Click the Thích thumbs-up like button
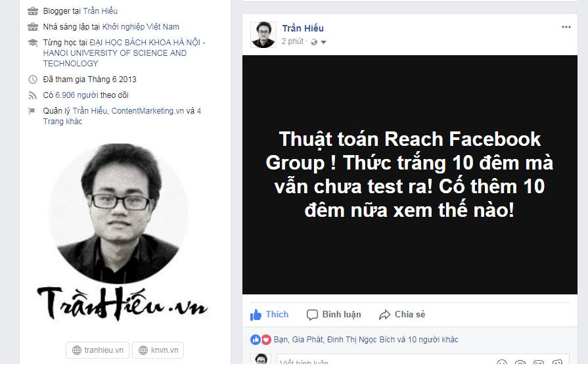 [x=269, y=314]
